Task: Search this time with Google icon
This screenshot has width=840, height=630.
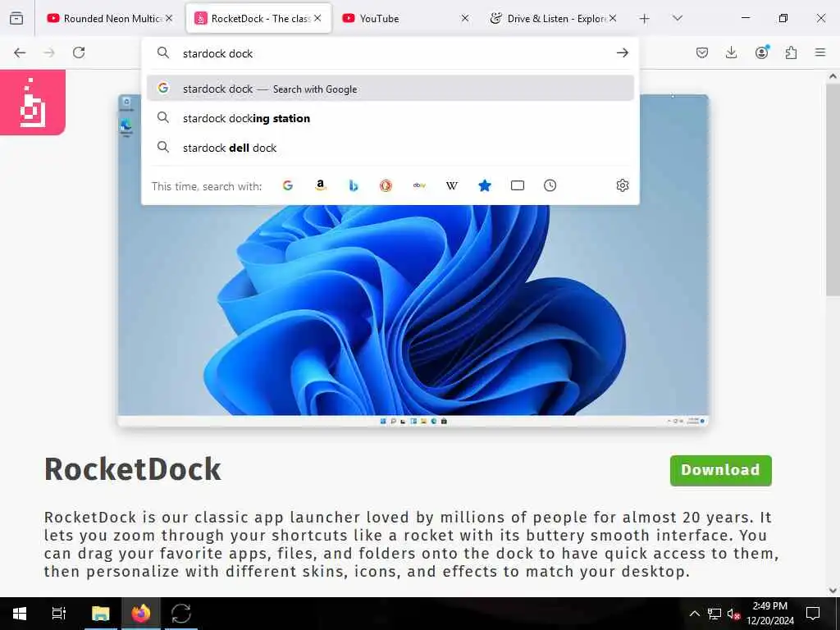Action: 288,185
